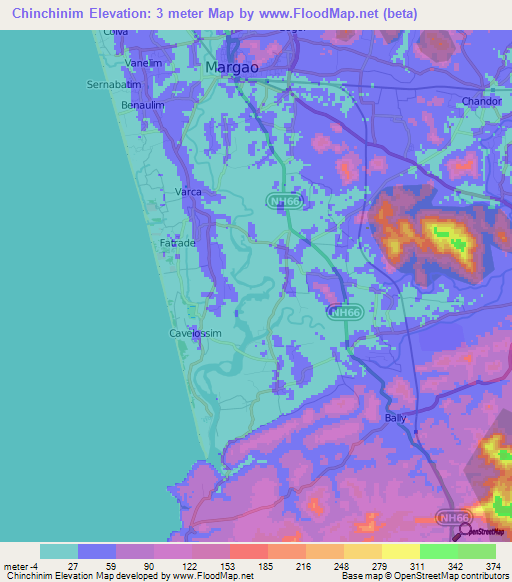Select the Sernabatim place label
512x582 pixels.
114,85
